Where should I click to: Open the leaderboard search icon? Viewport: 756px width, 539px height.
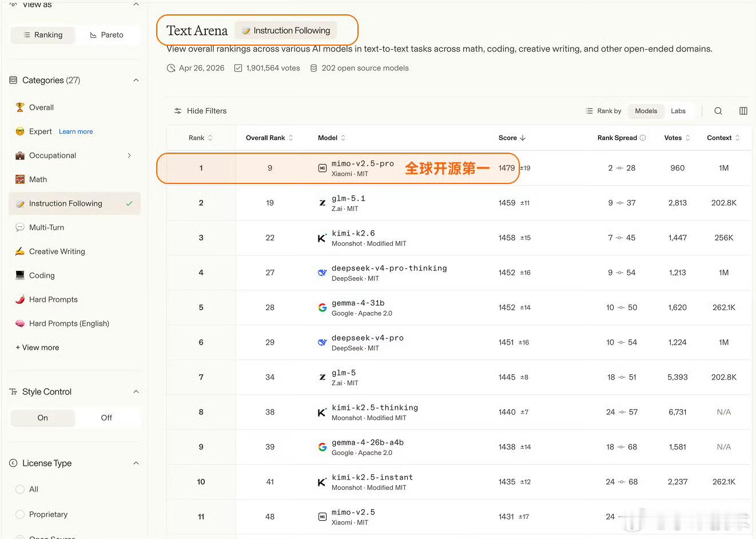[718, 111]
